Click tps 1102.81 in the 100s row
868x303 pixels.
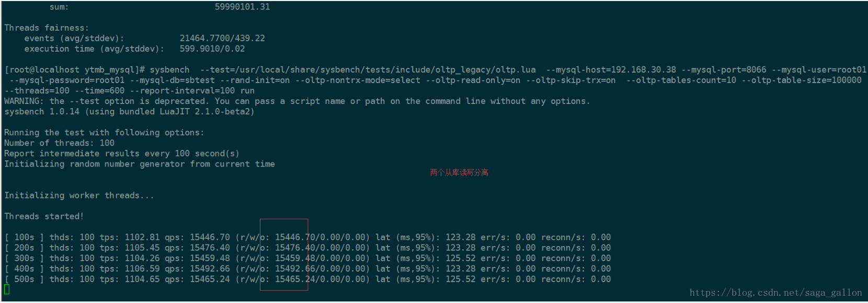[x=142, y=237]
